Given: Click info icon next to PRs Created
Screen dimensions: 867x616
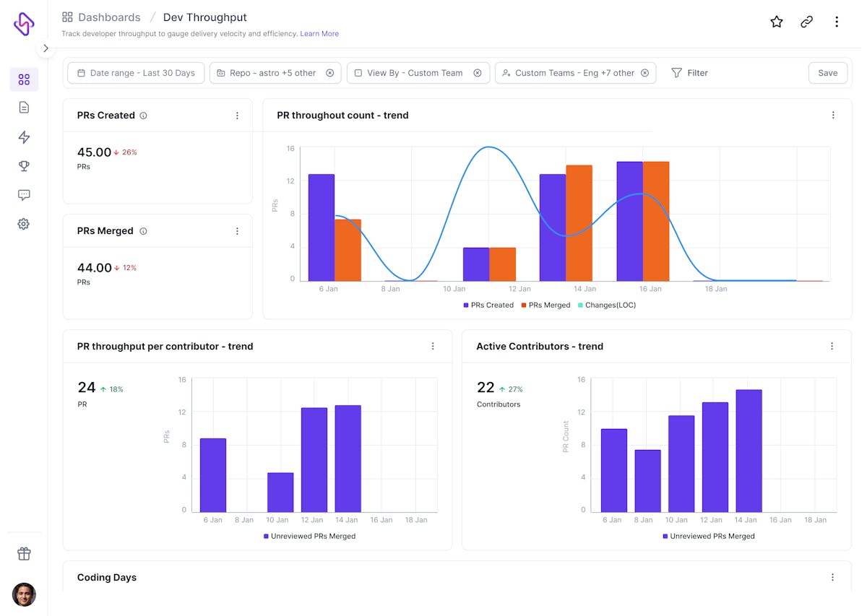Looking at the screenshot, I should pos(143,116).
